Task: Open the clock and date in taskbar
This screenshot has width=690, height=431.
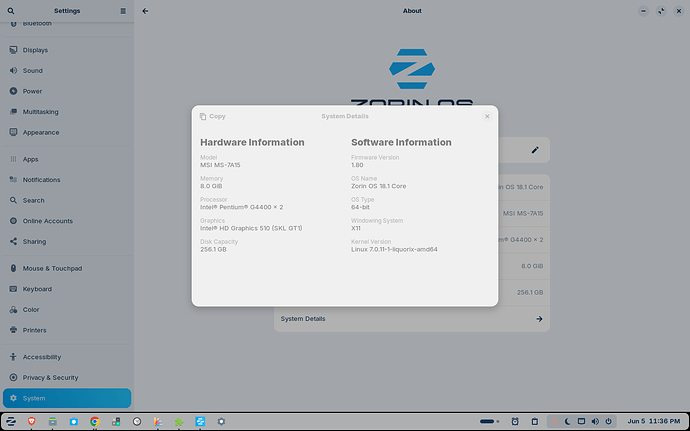Action: (x=653, y=422)
